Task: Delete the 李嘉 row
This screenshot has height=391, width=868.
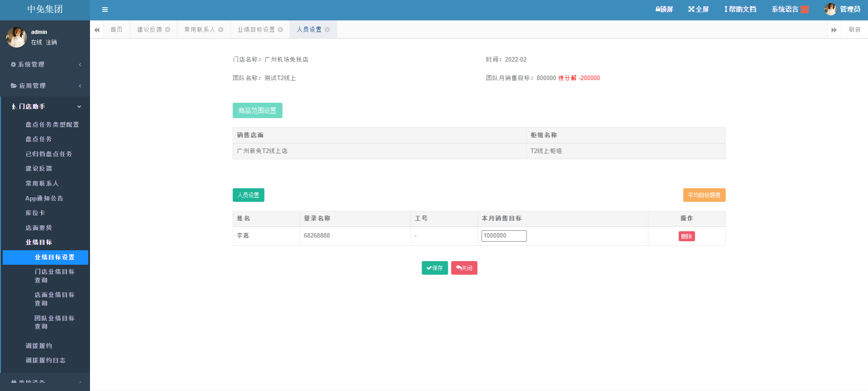Action: [686, 236]
